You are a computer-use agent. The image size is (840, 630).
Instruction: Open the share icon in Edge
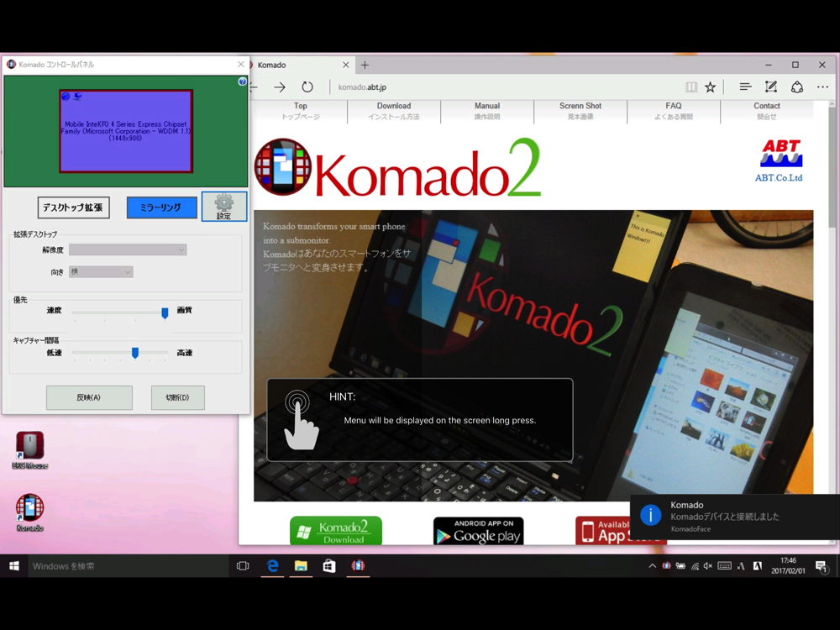(797, 87)
